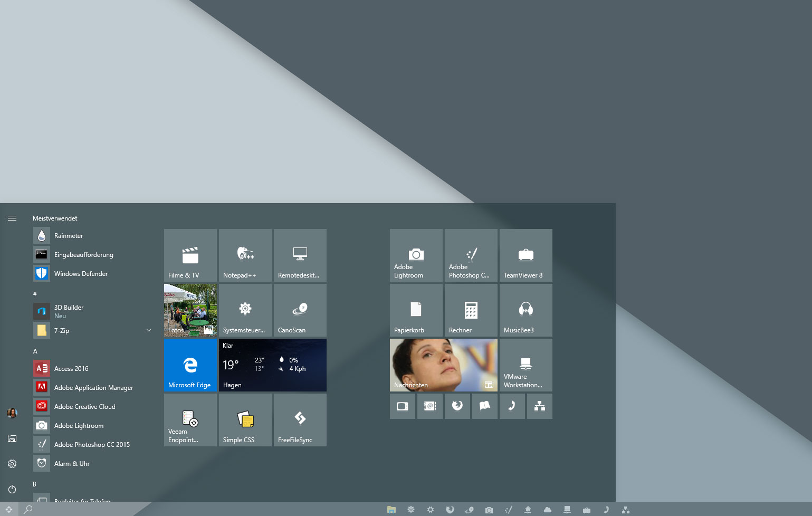Click the small network diagram tile
This screenshot has height=516, width=812.
point(540,406)
